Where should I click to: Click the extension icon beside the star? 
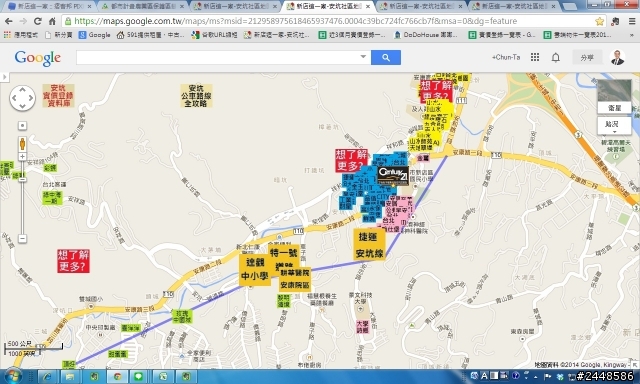click(616, 21)
